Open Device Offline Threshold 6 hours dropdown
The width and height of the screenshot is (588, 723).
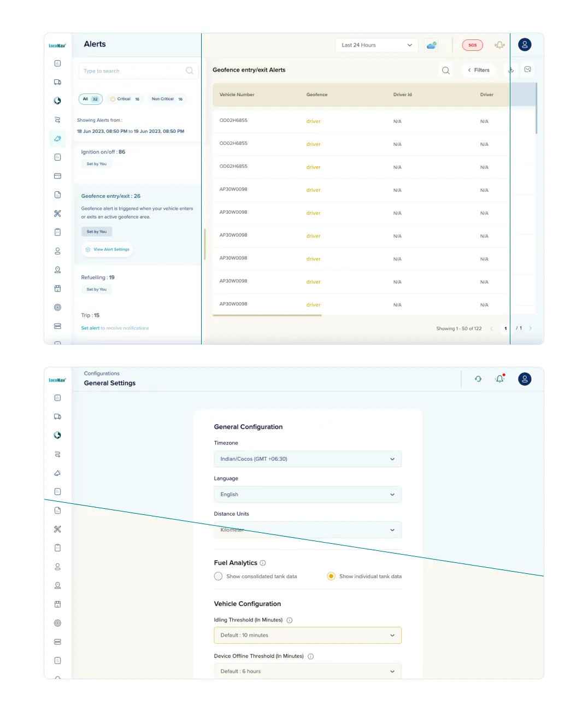click(308, 671)
